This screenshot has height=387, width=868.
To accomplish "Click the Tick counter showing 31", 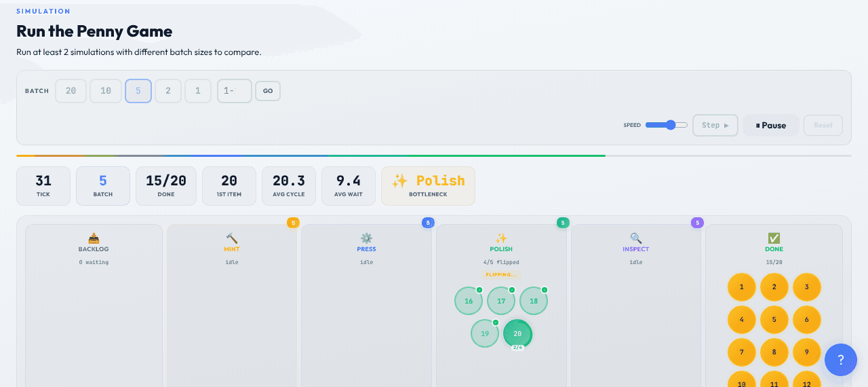I will point(43,185).
